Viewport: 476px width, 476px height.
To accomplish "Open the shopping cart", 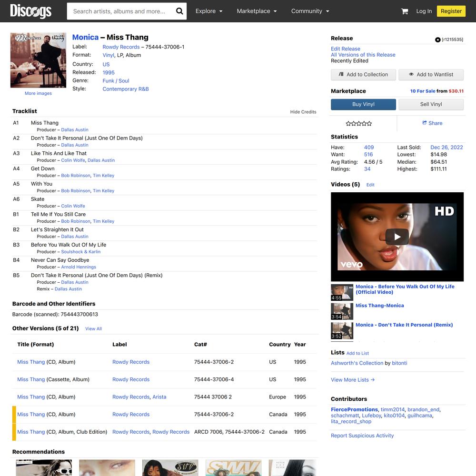I will click(404, 11).
